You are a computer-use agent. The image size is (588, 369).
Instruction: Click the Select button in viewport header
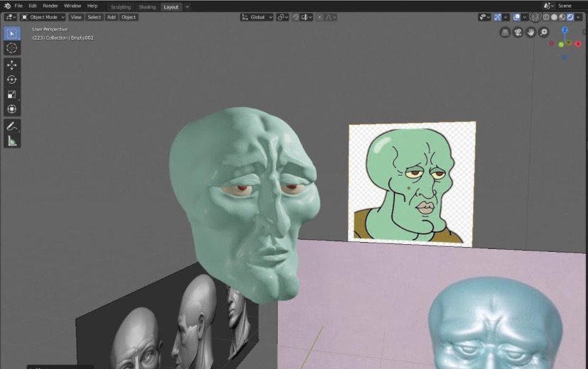[94, 17]
